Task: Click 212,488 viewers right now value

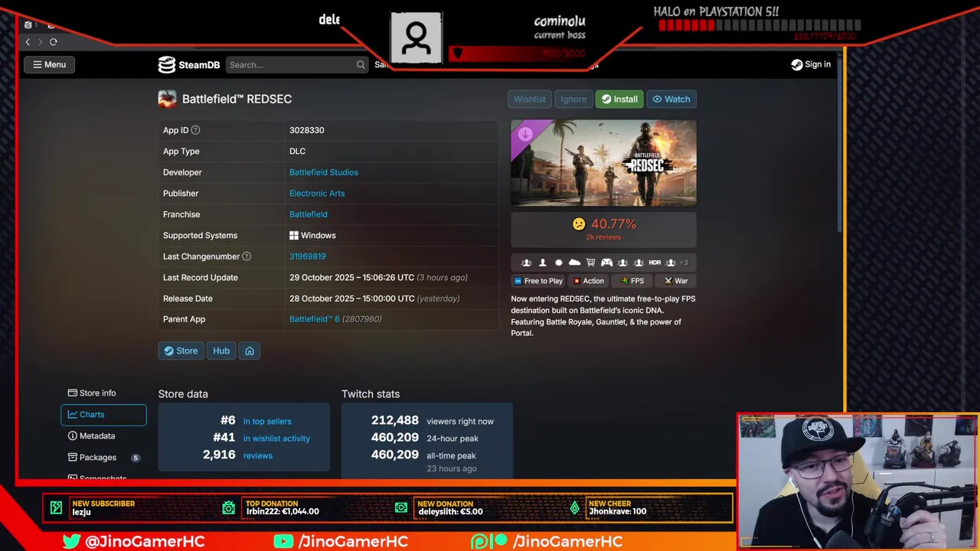Action: [395, 420]
